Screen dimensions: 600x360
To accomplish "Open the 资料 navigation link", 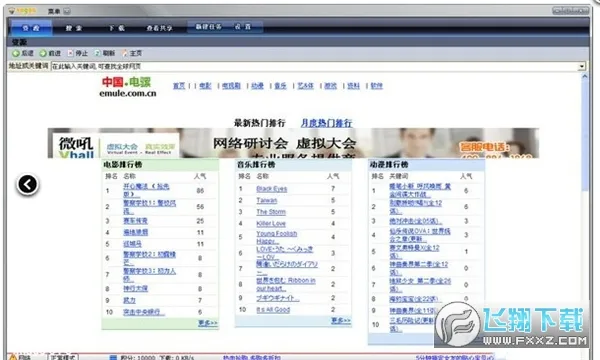I will pyautogui.click(x=354, y=86).
